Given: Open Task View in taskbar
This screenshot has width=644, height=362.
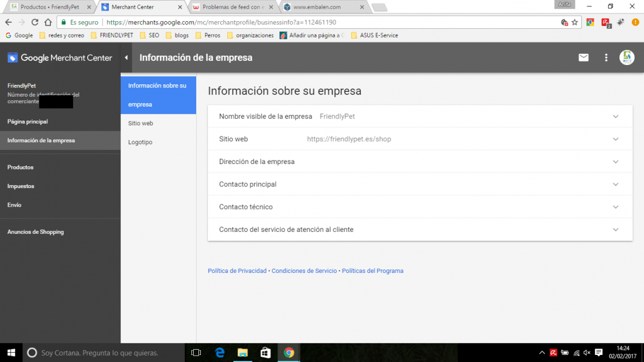Looking at the screenshot, I should pos(196,353).
